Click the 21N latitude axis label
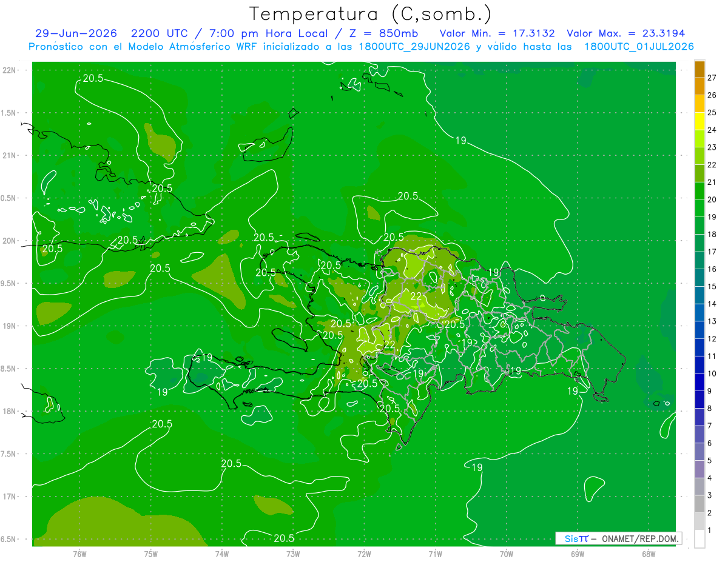Screen dimensions: 728x562 [x=10, y=155]
